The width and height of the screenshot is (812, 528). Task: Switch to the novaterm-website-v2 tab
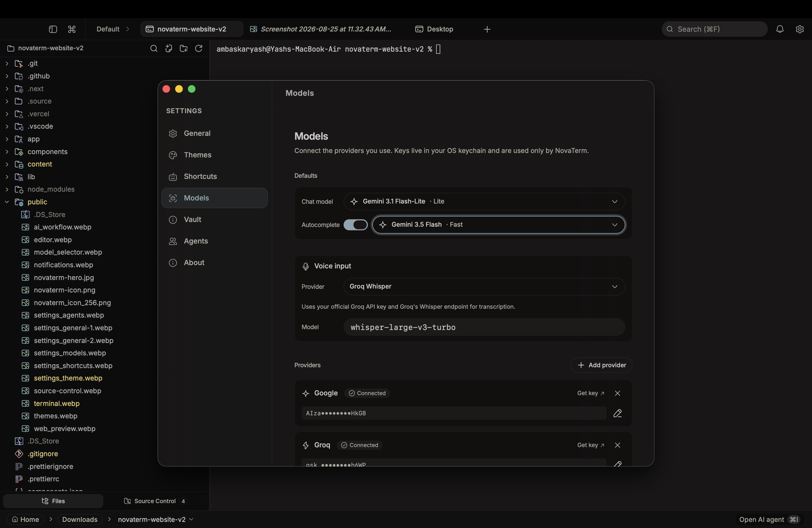(x=192, y=29)
